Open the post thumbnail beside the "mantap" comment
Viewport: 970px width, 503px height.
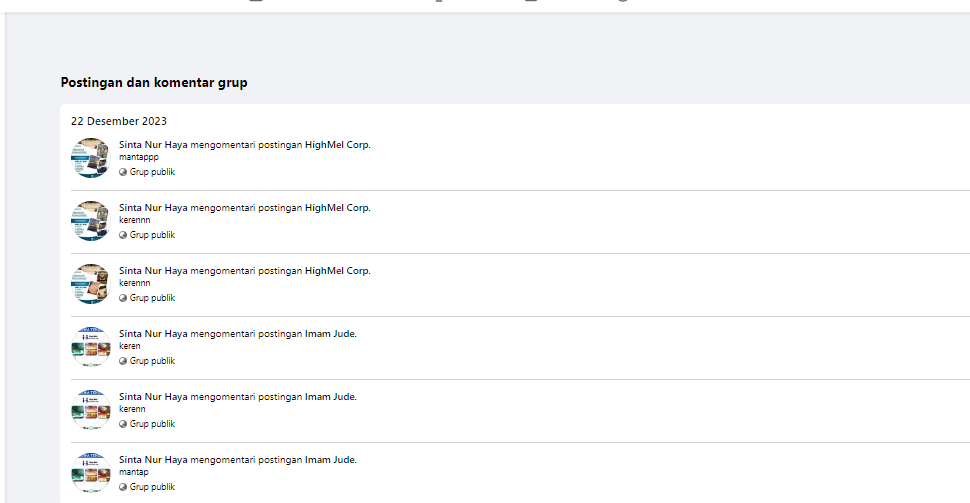click(x=90, y=473)
